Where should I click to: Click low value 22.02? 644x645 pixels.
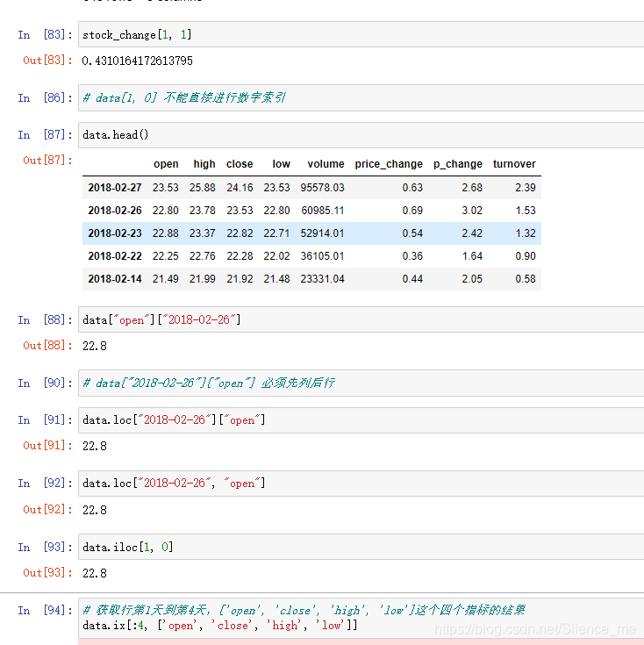coord(276,256)
